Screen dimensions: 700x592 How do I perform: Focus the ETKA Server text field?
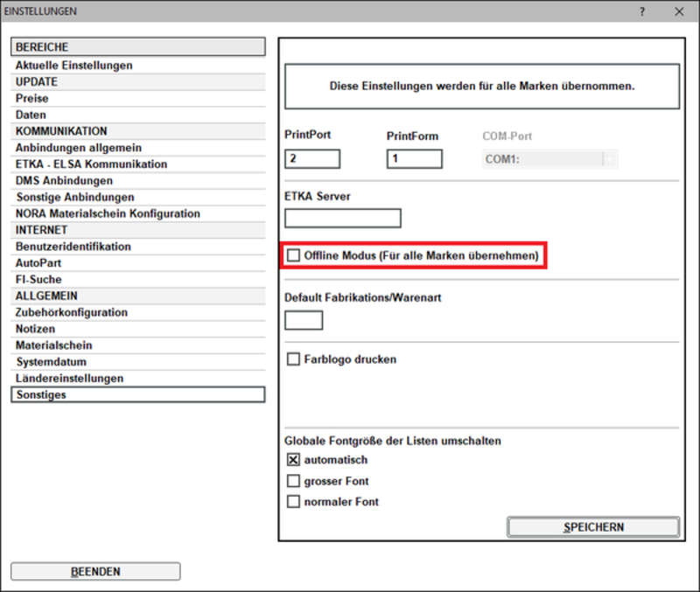click(342, 219)
